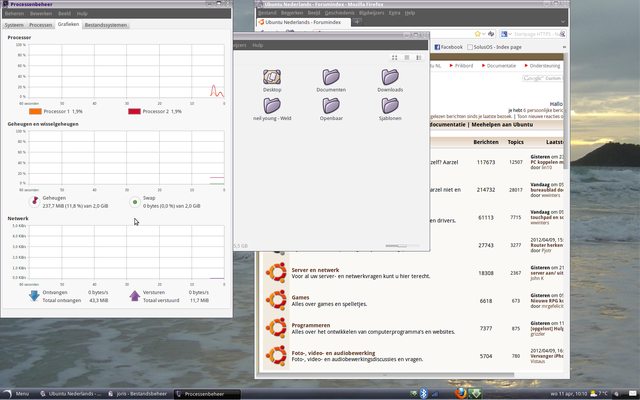The height and width of the screenshot is (400, 640).
Task: Open Bewerken menu in Processenbeheer
Action: 41,13
